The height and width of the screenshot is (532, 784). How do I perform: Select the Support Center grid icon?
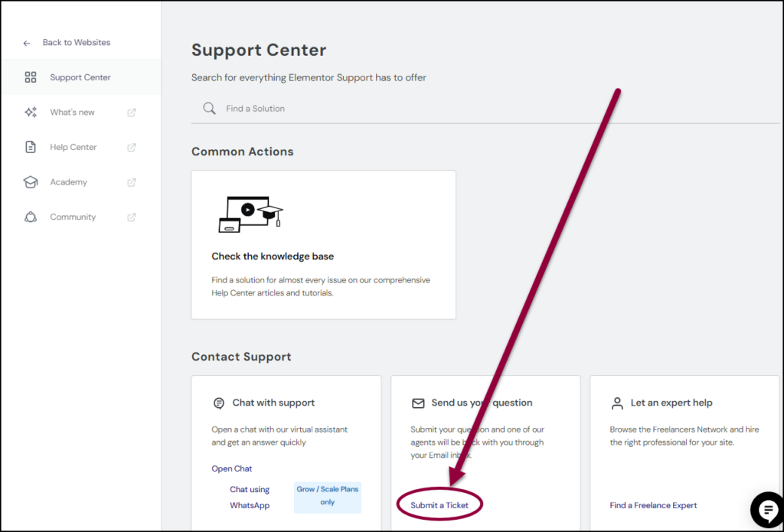coord(31,77)
